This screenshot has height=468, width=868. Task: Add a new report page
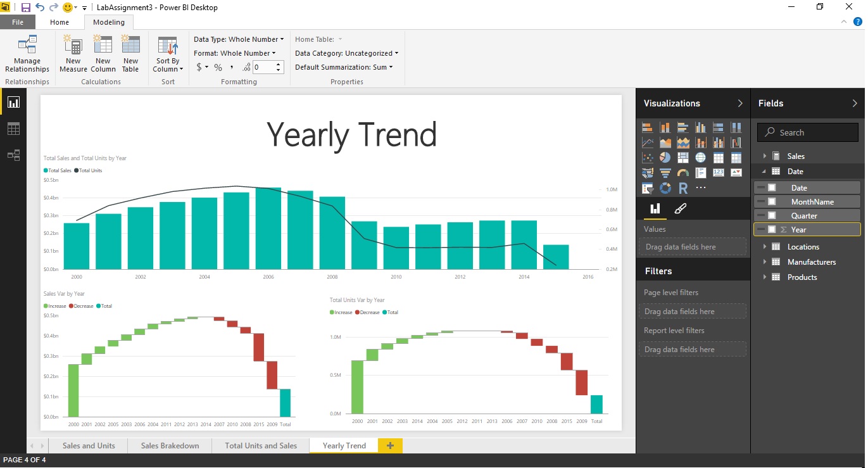click(x=390, y=445)
